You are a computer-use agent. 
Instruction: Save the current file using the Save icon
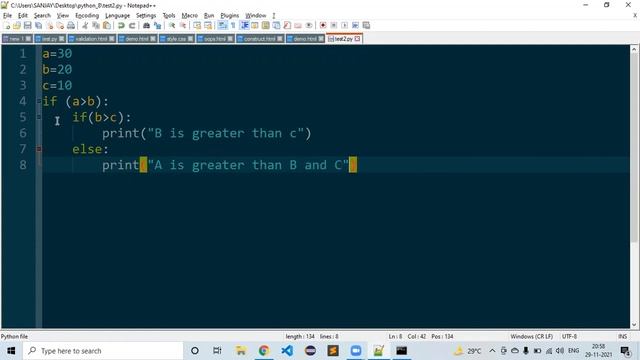(27, 25)
